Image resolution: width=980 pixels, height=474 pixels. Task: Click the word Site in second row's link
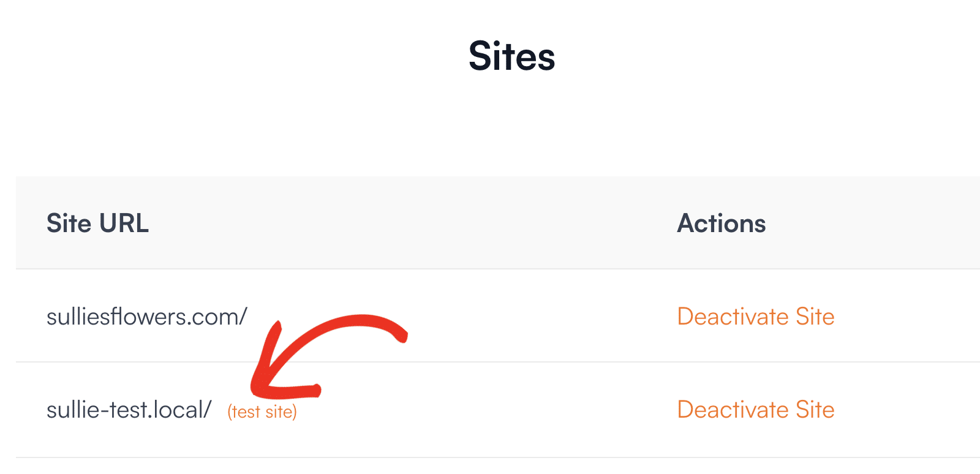pos(815,410)
